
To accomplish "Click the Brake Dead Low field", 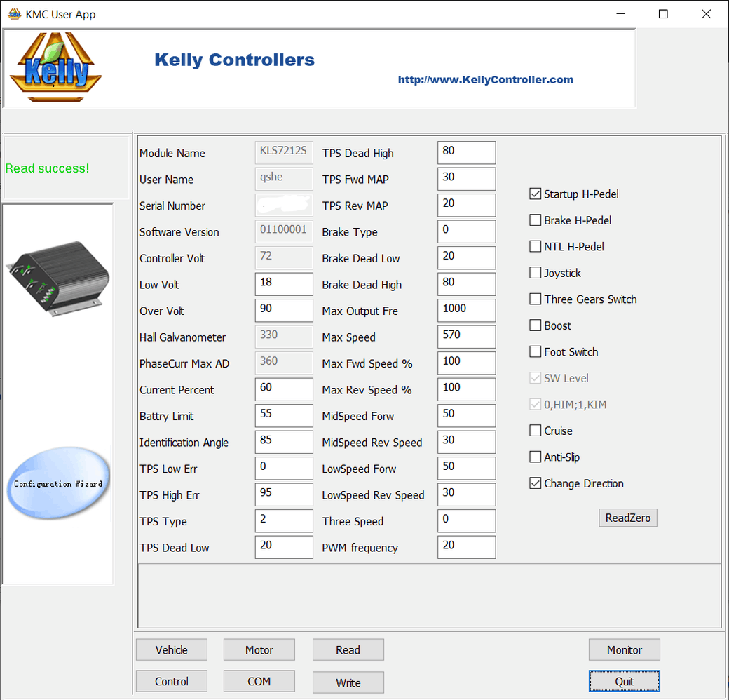I will tap(466, 257).
